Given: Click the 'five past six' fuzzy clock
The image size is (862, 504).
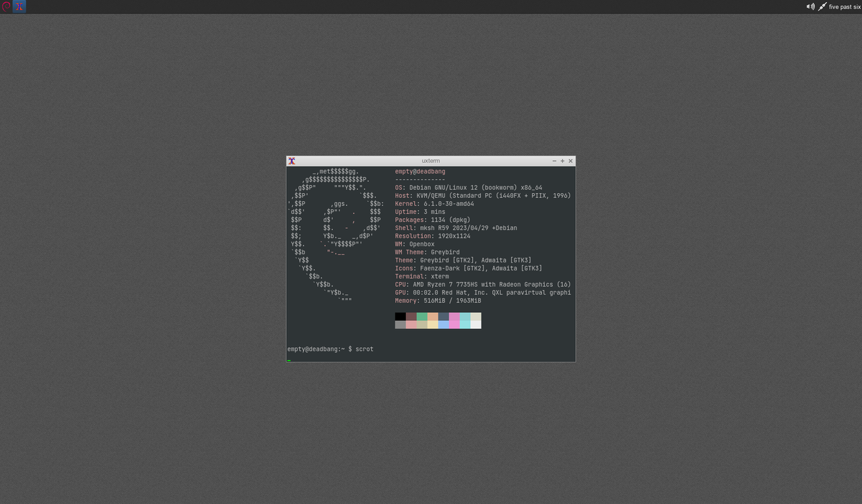Looking at the screenshot, I should [x=844, y=7].
